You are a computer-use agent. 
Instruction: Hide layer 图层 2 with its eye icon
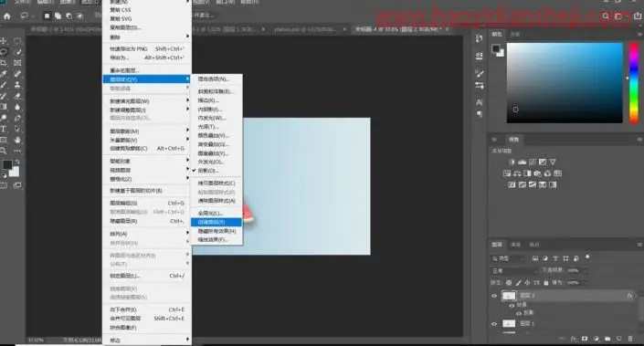point(494,296)
